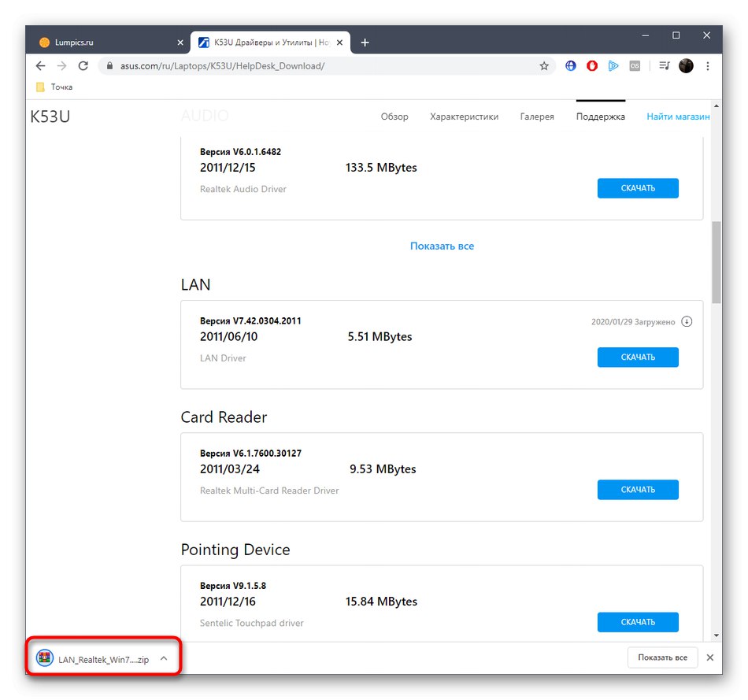Download the Realtek Audio Driver via СКАЧАТЬ
Viewport: 748px width, 700px height.
tap(638, 187)
